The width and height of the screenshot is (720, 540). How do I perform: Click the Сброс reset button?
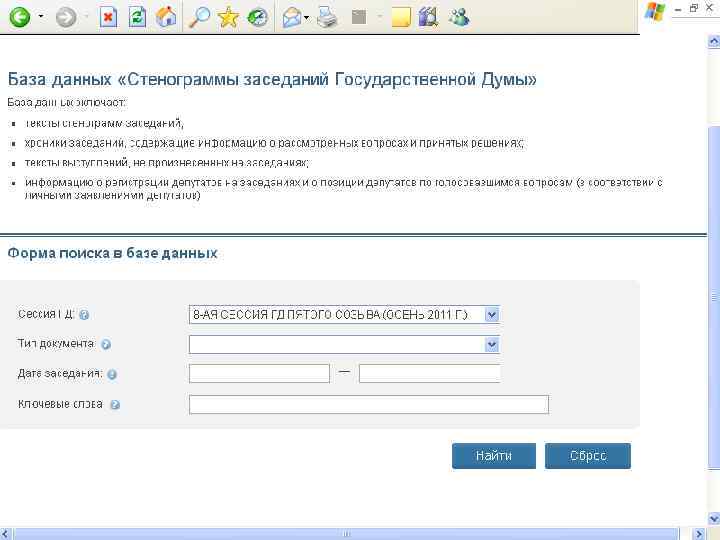click(x=588, y=456)
